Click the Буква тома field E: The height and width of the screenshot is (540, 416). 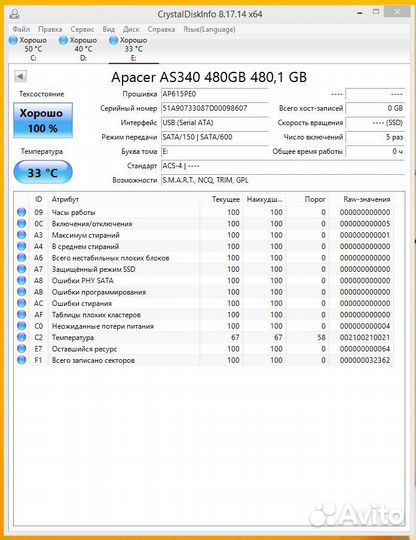pos(215,151)
